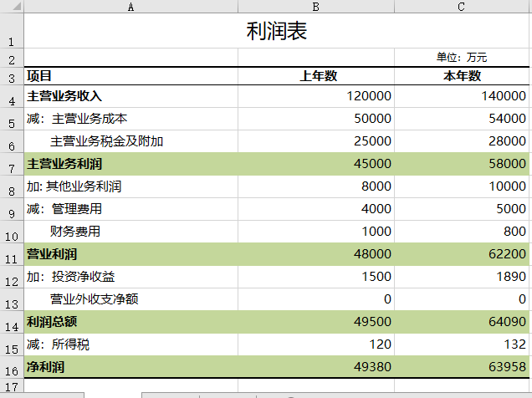Image resolution: width=532 pixels, height=398 pixels.
Task: Select column B header
Action: coord(316,6)
